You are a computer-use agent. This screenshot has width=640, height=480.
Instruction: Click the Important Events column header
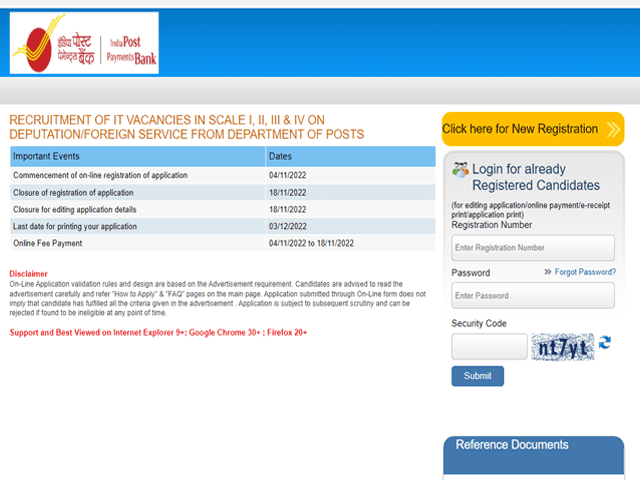(138, 156)
